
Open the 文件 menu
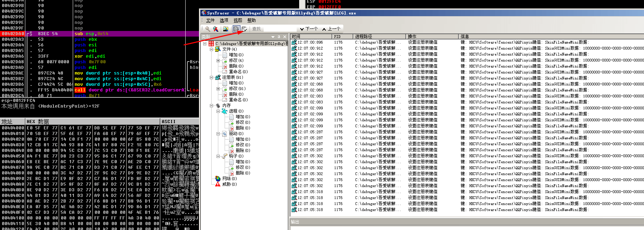click(211, 20)
